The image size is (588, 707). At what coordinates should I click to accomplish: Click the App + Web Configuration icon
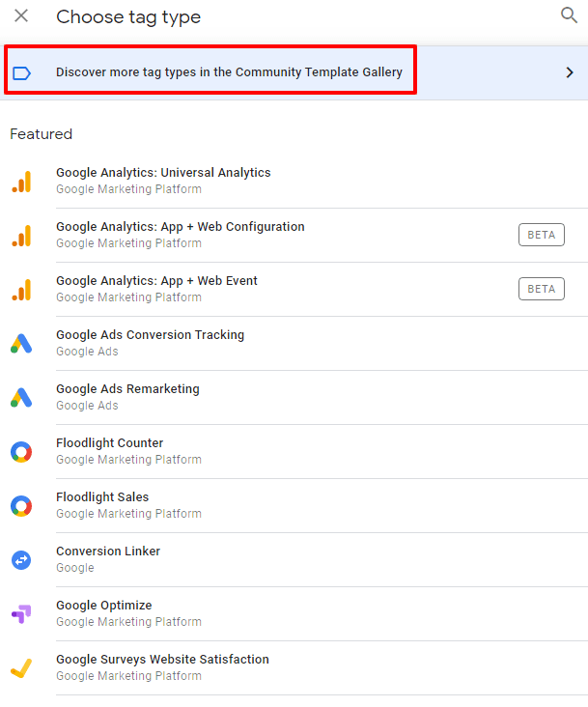[21, 236]
